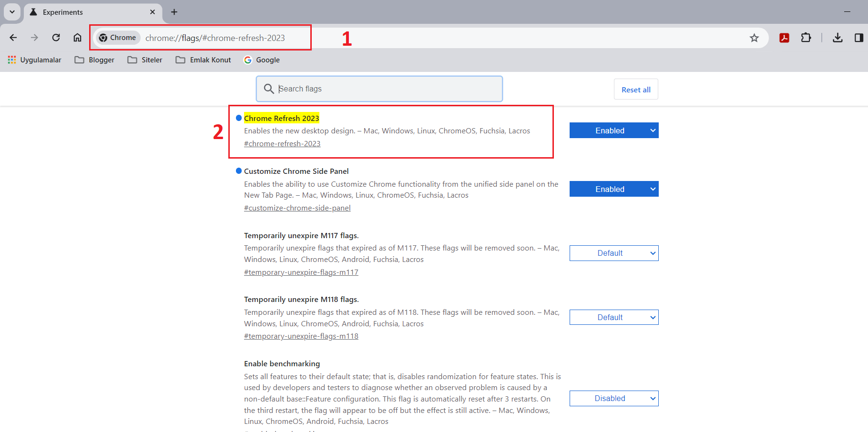
Task: Click blue modified dot beside Customize Chrome Side Panel
Action: (239, 171)
